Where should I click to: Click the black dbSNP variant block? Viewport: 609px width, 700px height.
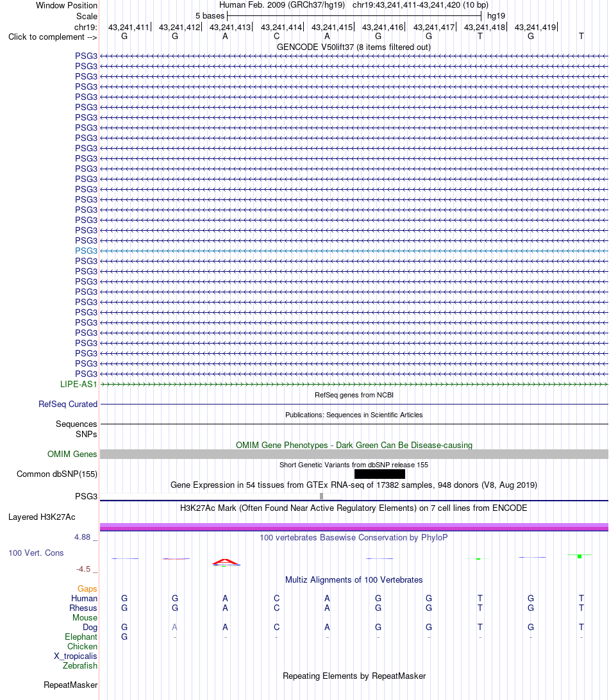(380, 474)
